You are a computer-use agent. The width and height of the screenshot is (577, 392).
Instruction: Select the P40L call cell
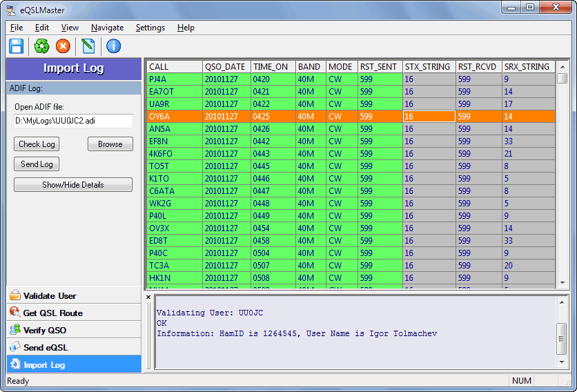pyautogui.click(x=175, y=216)
